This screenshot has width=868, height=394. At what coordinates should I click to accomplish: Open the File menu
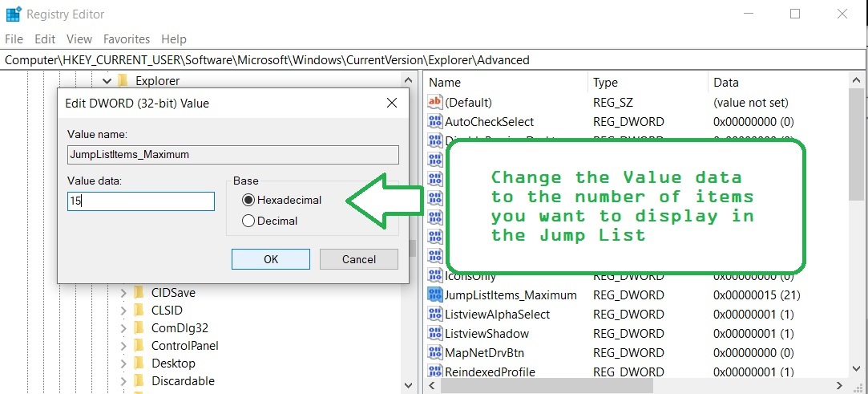(x=14, y=39)
